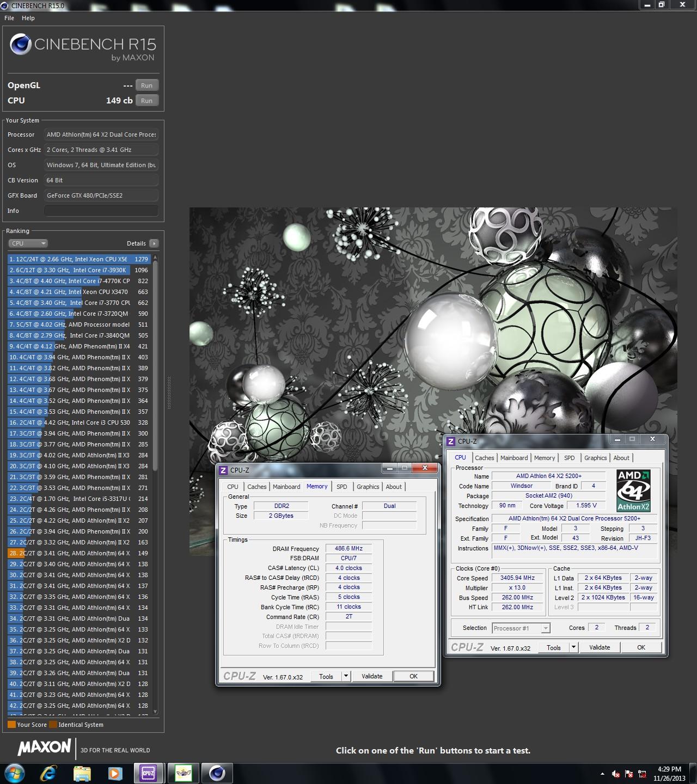Click Tools button in Memory window
The height and width of the screenshot is (784, 697).
pyautogui.click(x=326, y=676)
